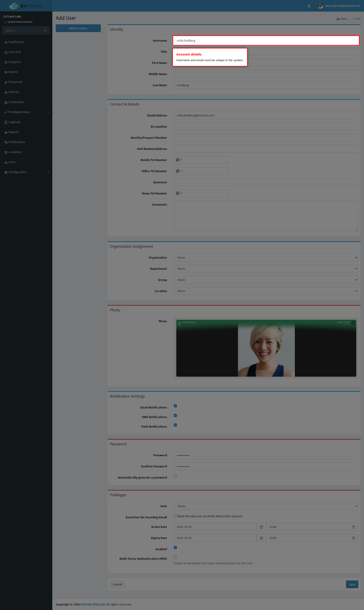Open the Group dropdown
The height and width of the screenshot is (610, 364).
click(266, 280)
